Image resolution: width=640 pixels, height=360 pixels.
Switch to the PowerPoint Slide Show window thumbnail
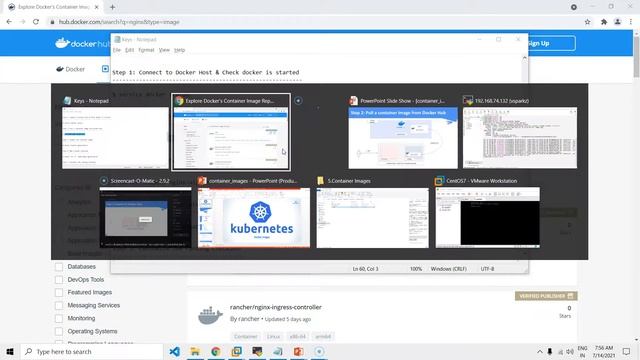(x=403, y=138)
